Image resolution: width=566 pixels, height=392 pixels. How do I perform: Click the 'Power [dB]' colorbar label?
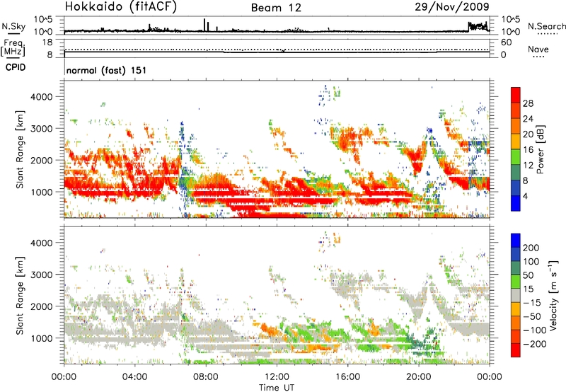[540, 149]
